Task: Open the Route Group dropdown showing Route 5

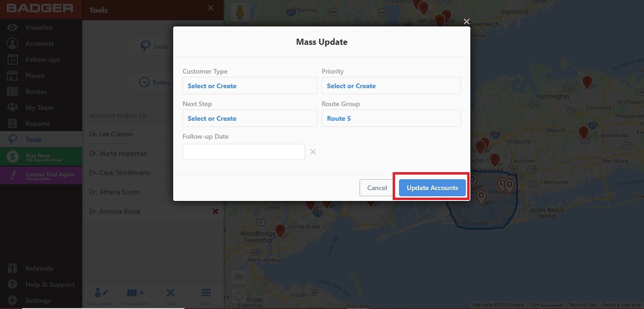Action: pos(391,118)
